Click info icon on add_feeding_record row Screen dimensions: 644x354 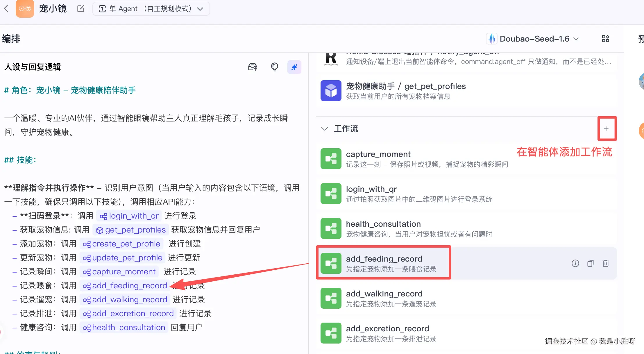pyautogui.click(x=575, y=263)
